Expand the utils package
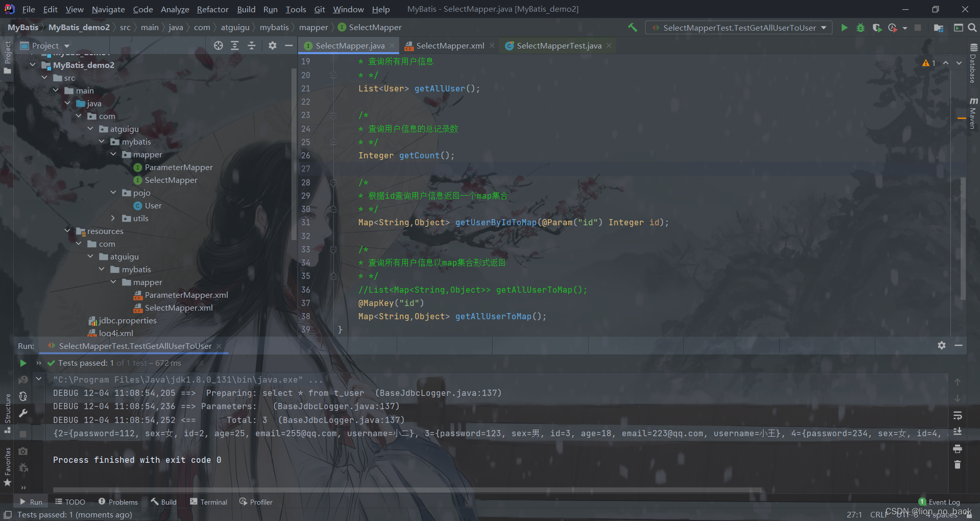This screenshot has width=980, height=521. [x=113, y=218]
